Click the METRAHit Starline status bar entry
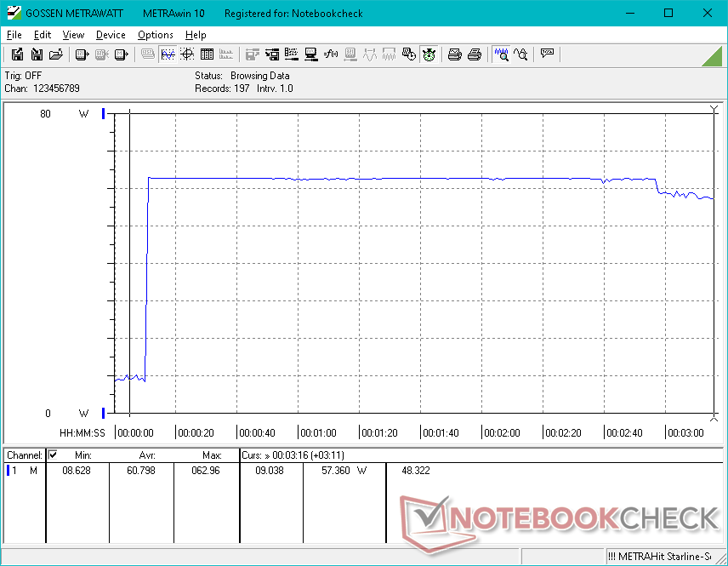Screen dimensions: 728x566 pyautogui.click(x=659, y=557)
